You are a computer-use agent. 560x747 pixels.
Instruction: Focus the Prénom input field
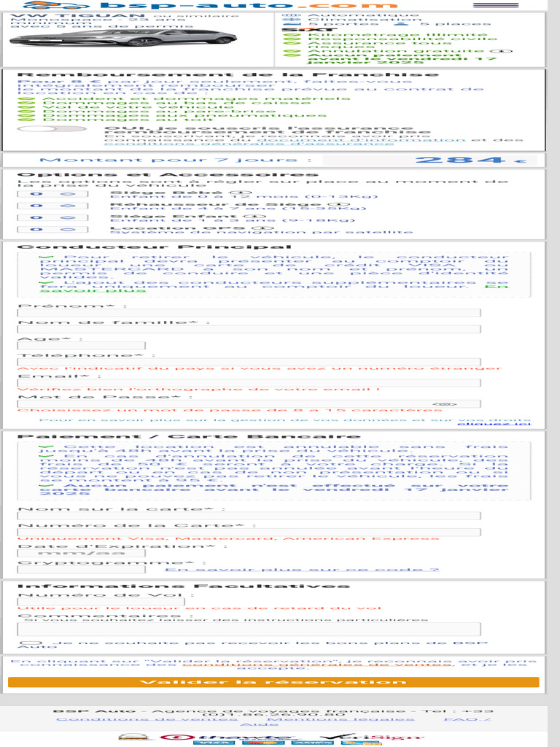pyautogui.click(x=249, y=313)
